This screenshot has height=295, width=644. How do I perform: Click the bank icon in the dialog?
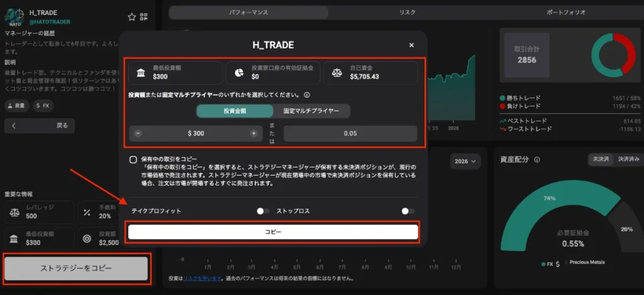tap(140, 73)
